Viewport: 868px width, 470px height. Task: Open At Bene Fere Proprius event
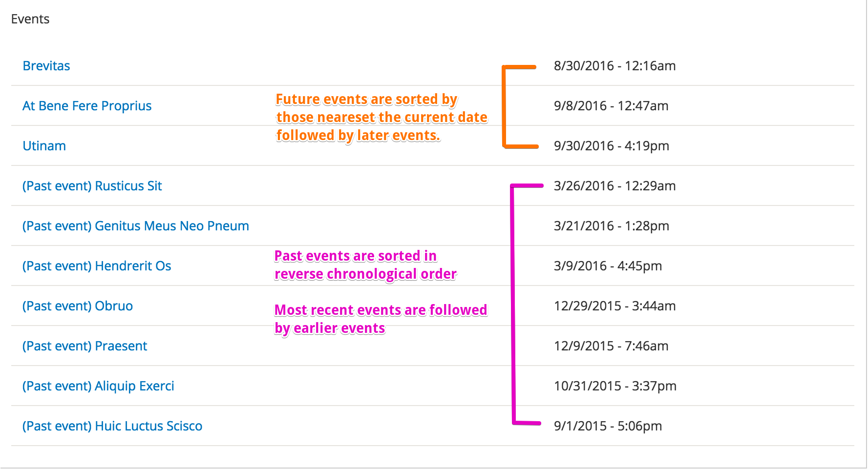(87, 106)
